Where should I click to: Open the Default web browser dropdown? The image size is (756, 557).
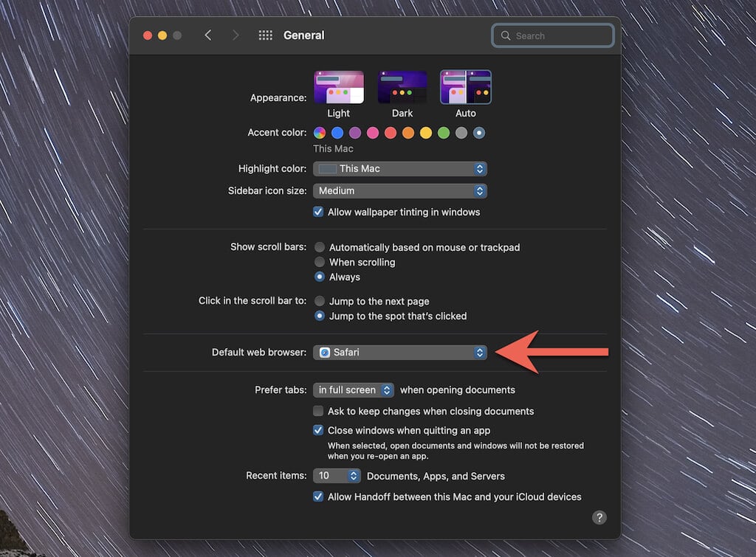[399, 352]
